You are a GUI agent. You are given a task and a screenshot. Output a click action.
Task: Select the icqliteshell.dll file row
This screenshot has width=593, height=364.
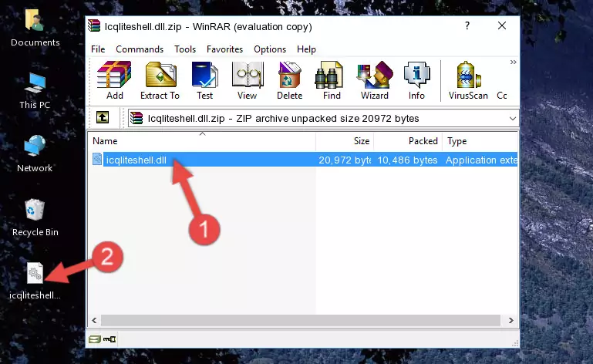point(303,160)
